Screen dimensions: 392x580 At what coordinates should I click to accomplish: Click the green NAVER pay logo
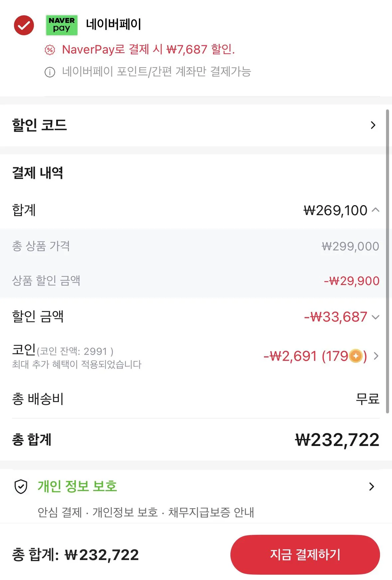(x=62, y=25)
